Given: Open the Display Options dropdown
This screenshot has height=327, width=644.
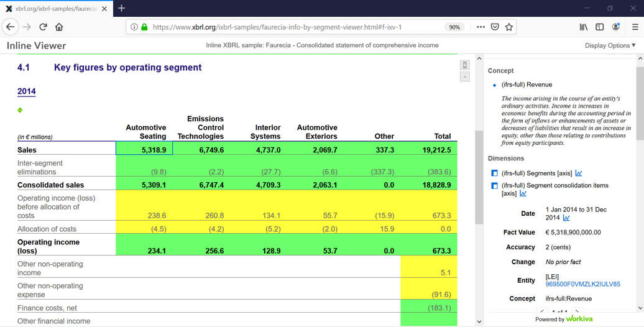Looking at the screenshot, I should 610,45.
